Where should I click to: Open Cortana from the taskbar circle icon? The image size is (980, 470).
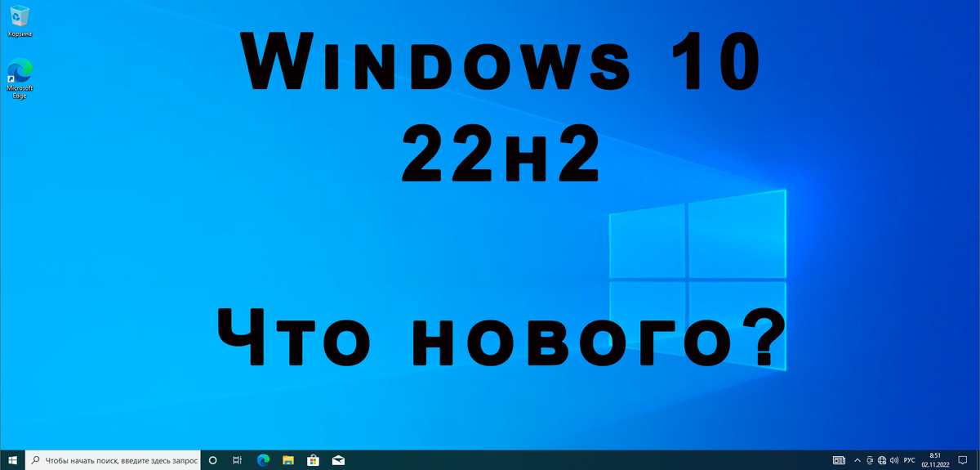[212, 460]
